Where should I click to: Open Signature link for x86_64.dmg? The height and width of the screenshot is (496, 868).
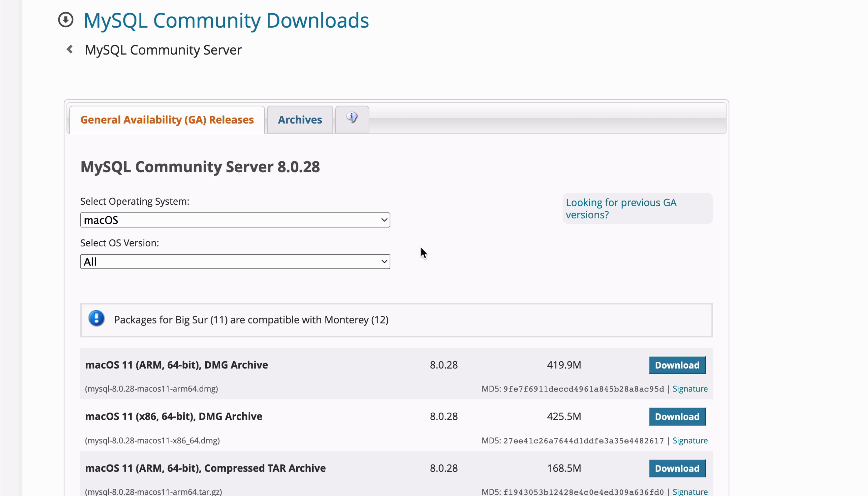[690, 441]
